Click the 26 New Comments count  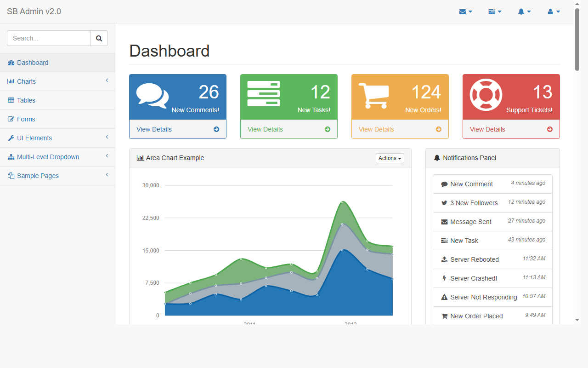[x=209, y=92]
